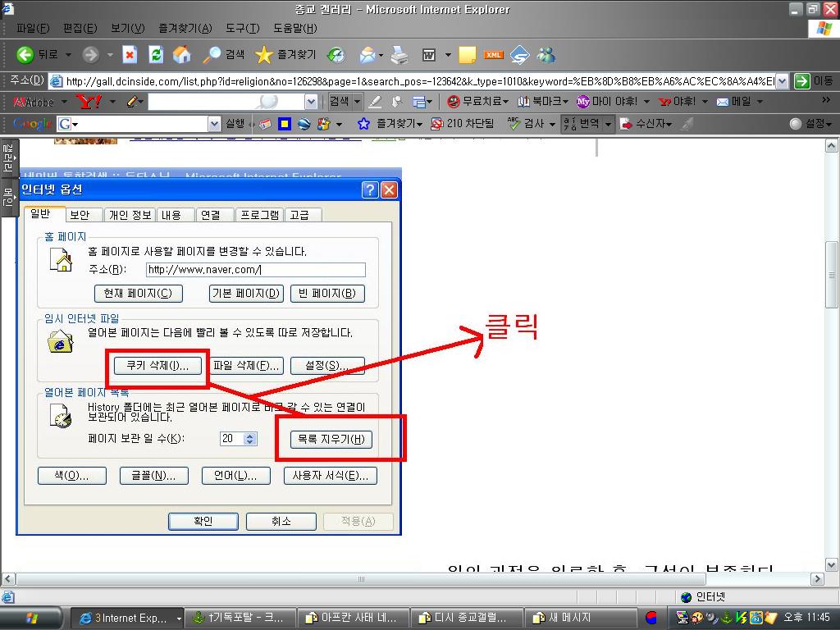Viewport: 840px width, 630px height.
Task: Expand the address bar URL dropdown
Action: [x=782, y=81]
